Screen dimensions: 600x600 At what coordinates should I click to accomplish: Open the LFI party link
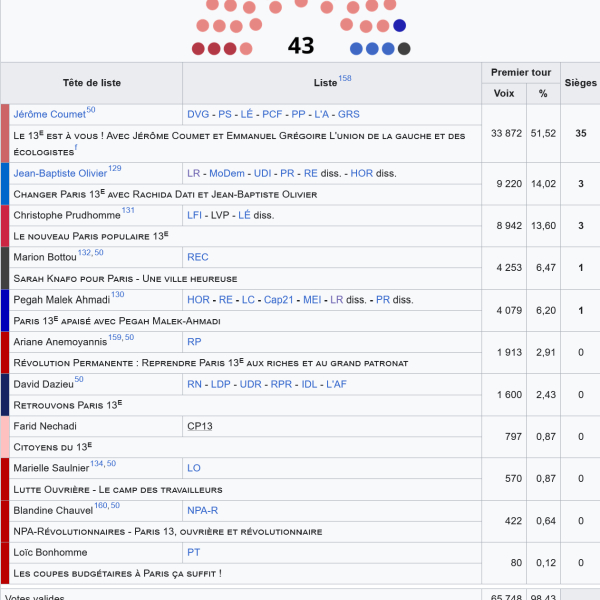point(196,215)
